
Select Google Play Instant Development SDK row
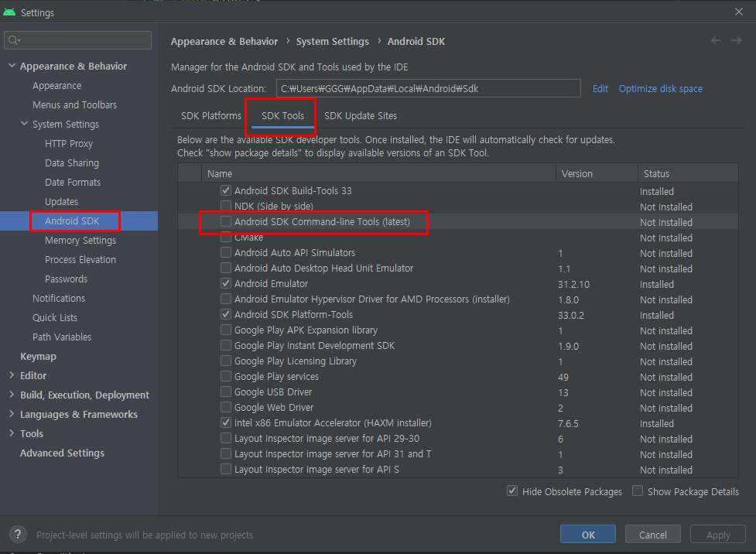pyautogui.click(x=458, y=345)
